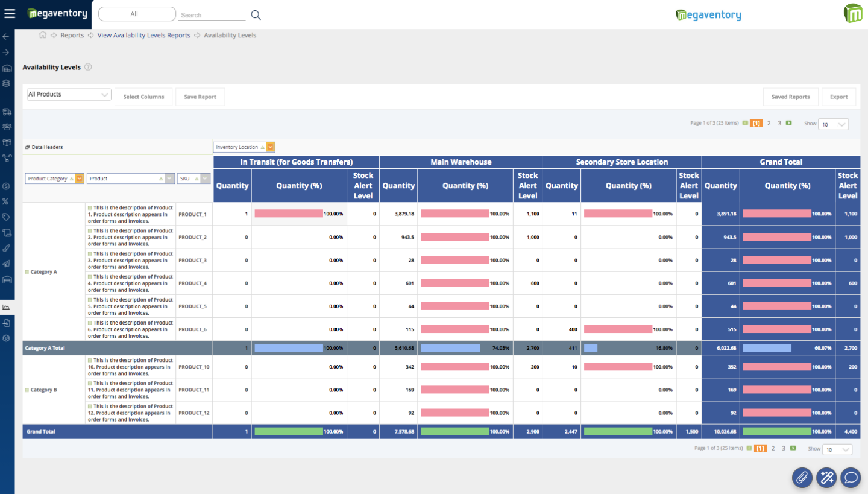Open the magic wand assistant button

tap(826, 478)
